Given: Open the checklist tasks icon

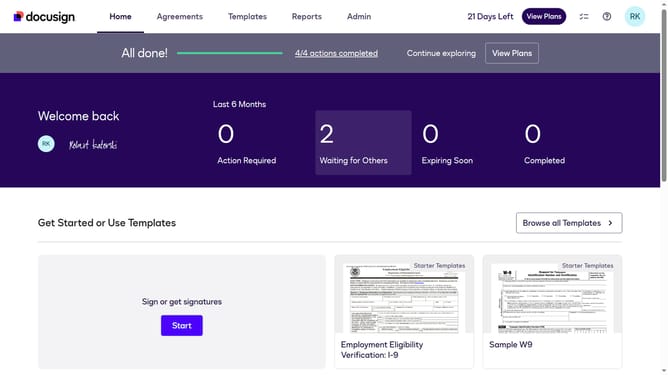Looking at the screenshot, I should pyautogui.click(x=584, y=17).
